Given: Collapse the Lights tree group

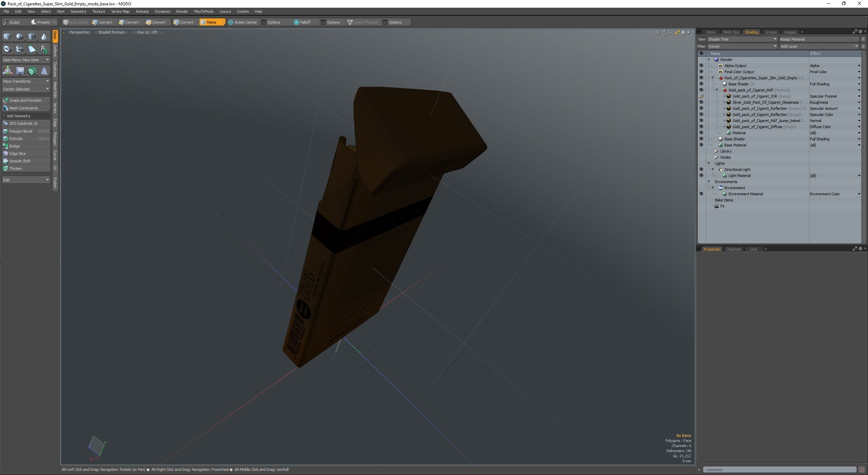Looking at the screenshot, I should (x=709, y=164).
